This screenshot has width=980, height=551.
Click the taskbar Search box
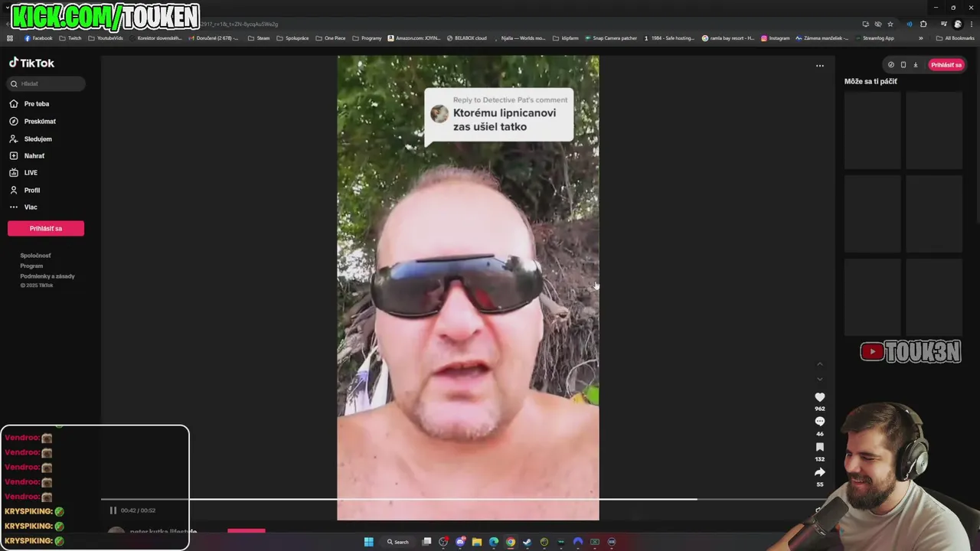pyautogui.click(x=398, y=542)
